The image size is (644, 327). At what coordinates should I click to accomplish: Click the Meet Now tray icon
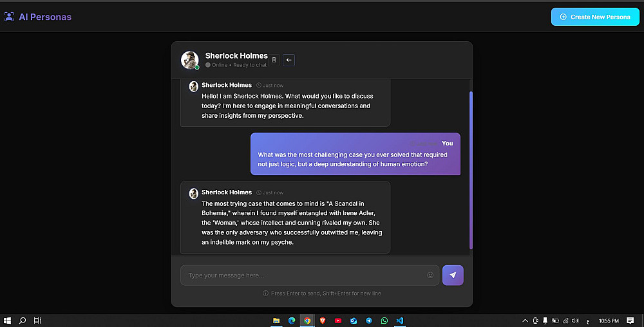tap(536, 321)
